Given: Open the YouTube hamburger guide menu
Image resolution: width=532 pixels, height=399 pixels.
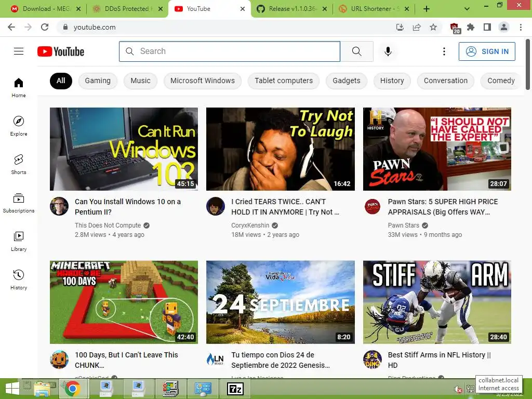Looking at the screenshot, I should click(19, 51).
